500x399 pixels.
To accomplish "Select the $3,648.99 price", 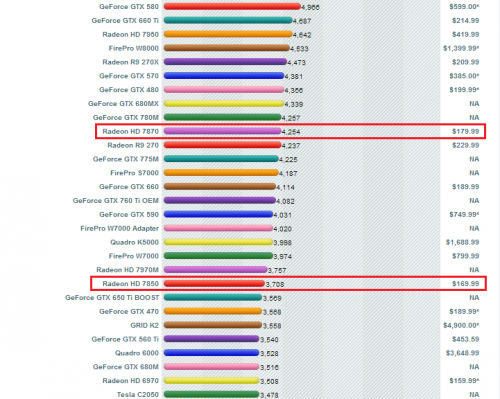I will point(462,353).
